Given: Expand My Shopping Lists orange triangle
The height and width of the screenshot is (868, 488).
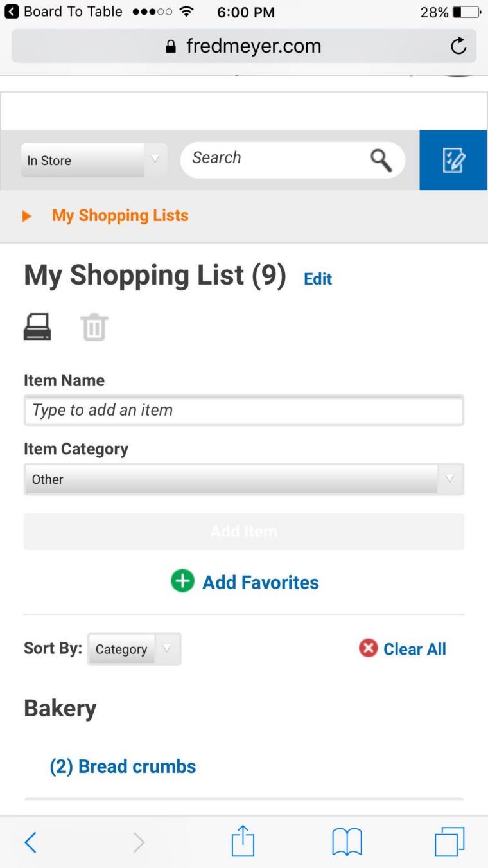Looking at the screenshot, I should 27,216.
